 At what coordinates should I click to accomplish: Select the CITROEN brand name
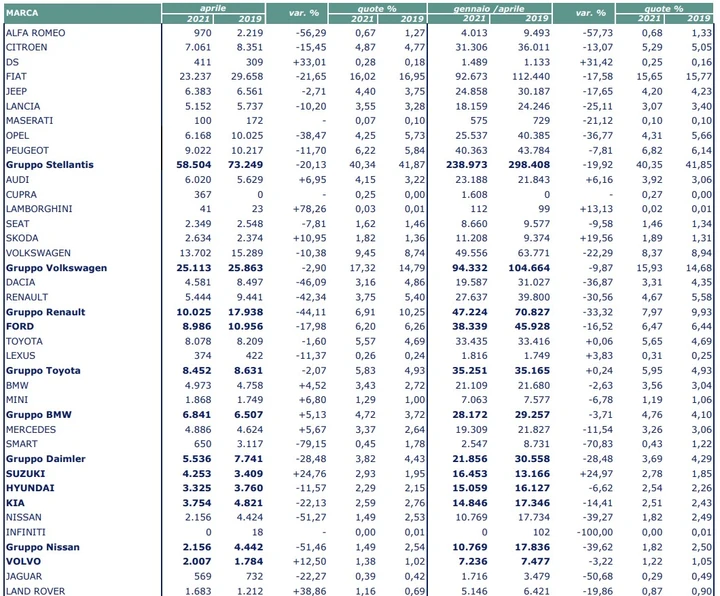coord(26,47)
